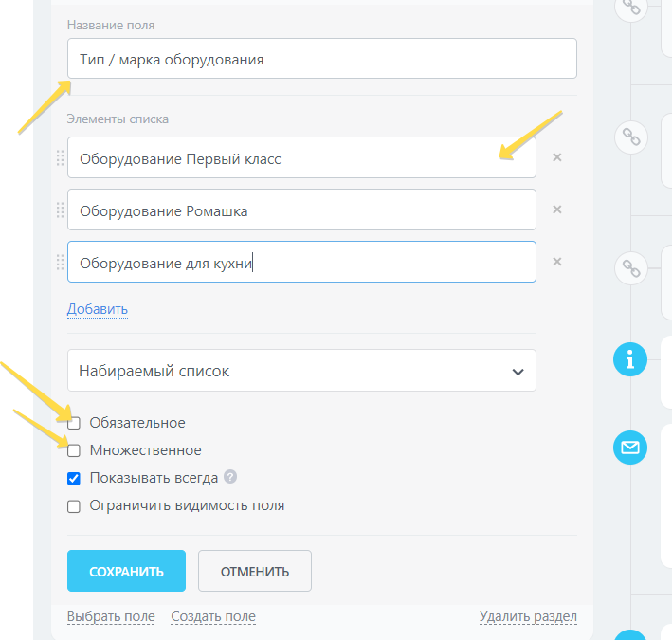Click the "Добавить" link

click(x=97, y=309)
